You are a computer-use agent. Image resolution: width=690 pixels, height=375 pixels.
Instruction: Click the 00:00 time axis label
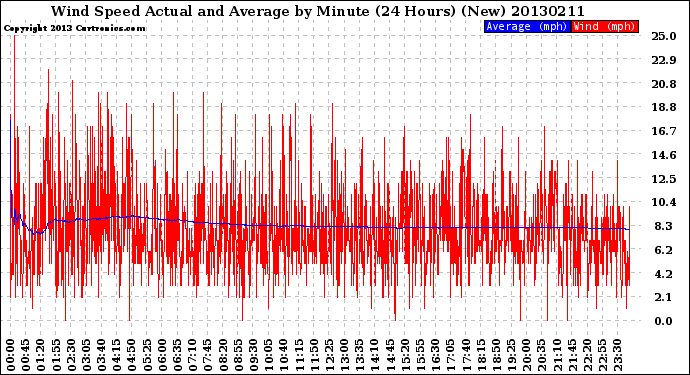pos(11,354)
